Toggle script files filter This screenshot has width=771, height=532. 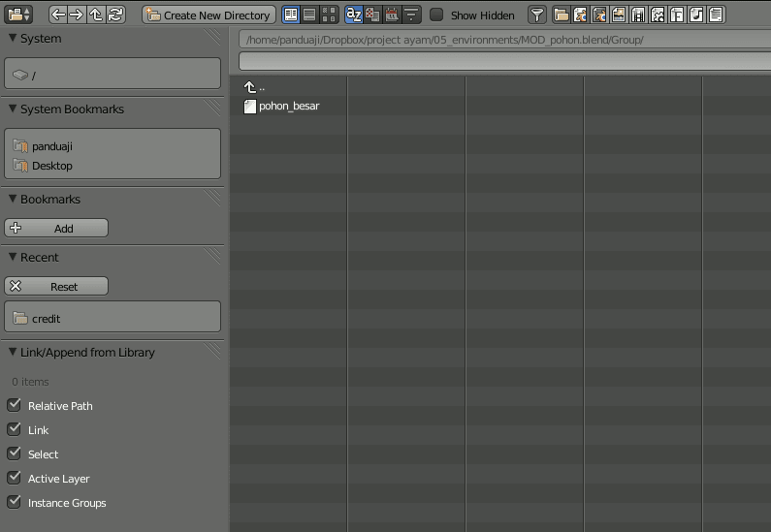point(658,15)
